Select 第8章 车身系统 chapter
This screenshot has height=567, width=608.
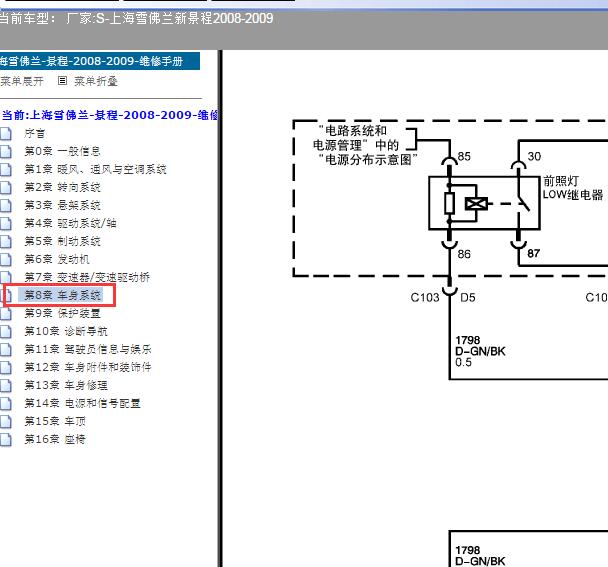[62, 295]
